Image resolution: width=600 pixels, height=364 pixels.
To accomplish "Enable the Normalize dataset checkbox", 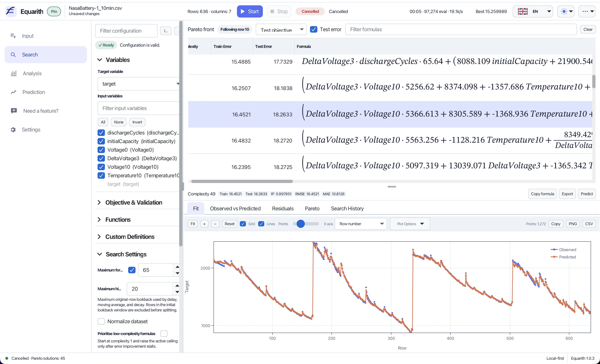I will (101, 321).
